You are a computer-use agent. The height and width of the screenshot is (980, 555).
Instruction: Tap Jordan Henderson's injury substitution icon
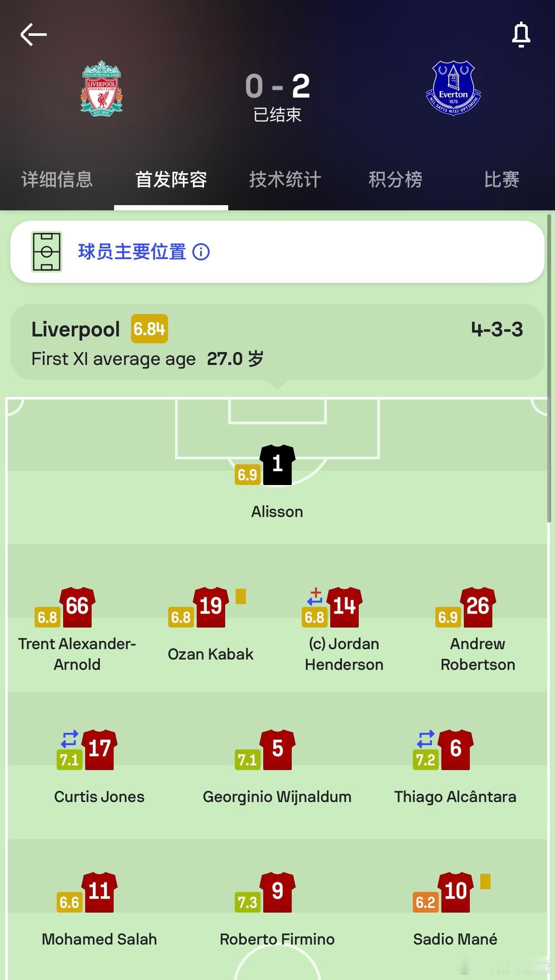[x=315, y=596]
